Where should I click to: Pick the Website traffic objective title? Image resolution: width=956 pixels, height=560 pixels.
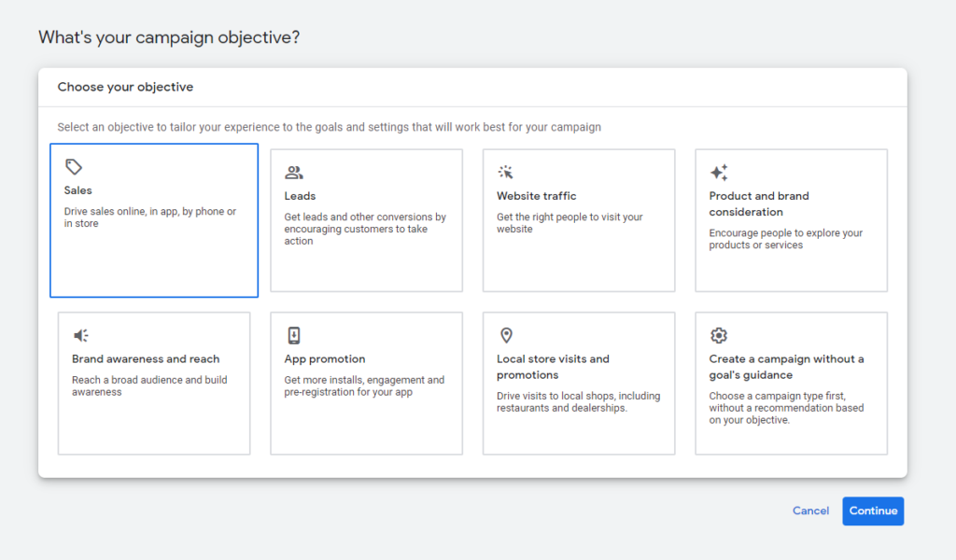coord(536,196)
